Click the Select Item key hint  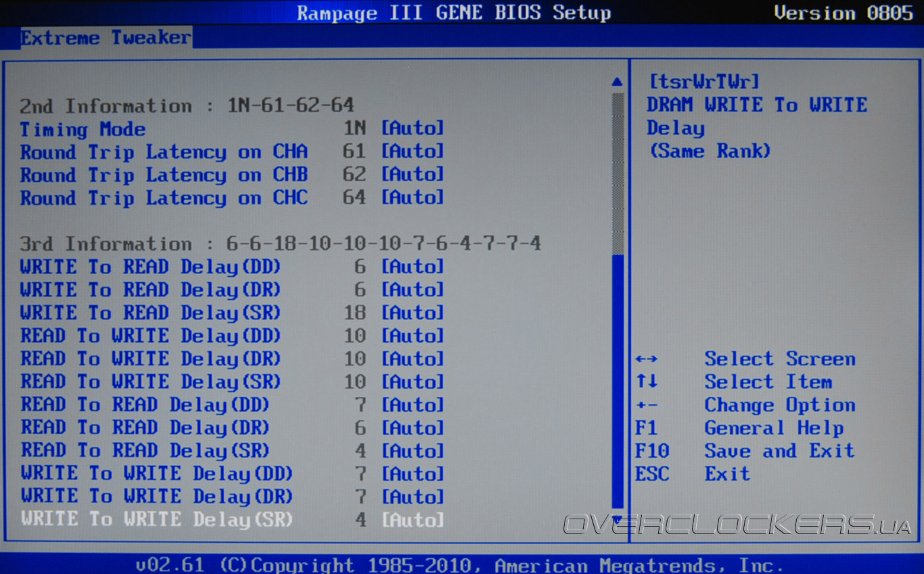[x=734, y=381]
